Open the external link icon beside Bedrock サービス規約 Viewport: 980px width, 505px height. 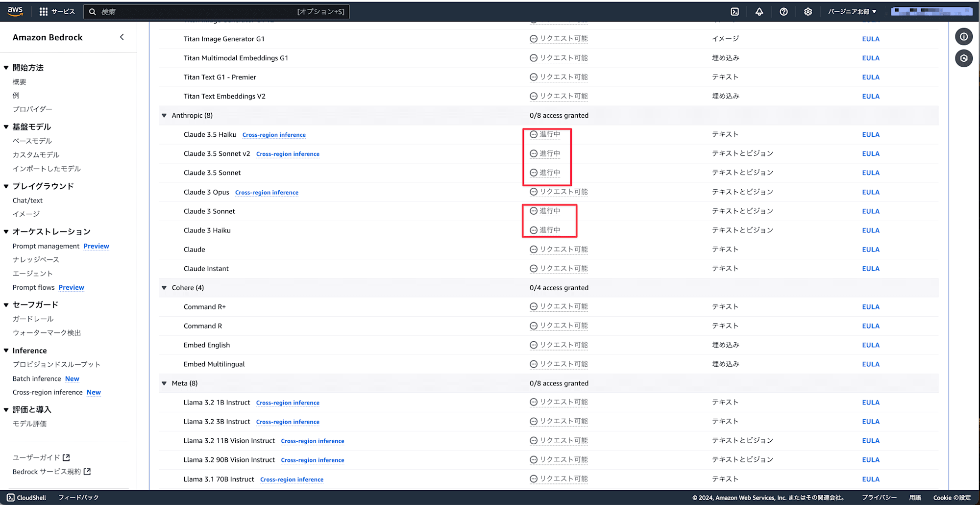coord(87,472)
